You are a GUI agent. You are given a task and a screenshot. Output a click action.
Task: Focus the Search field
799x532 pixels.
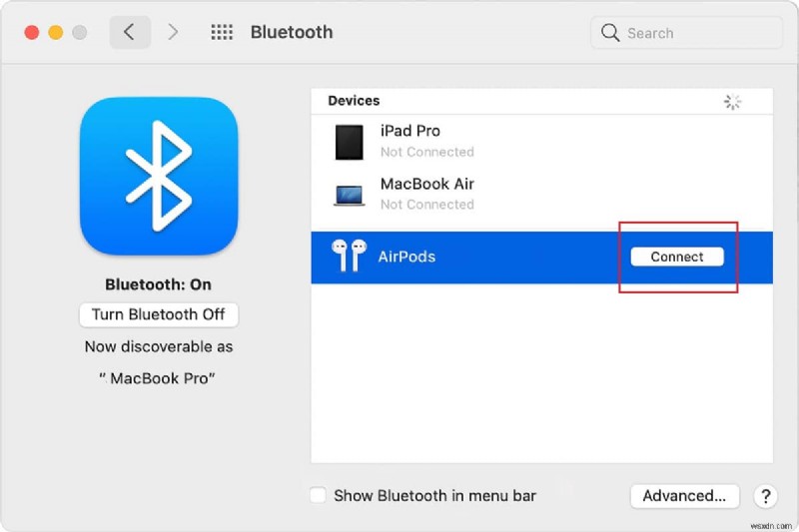click(686, 33)
